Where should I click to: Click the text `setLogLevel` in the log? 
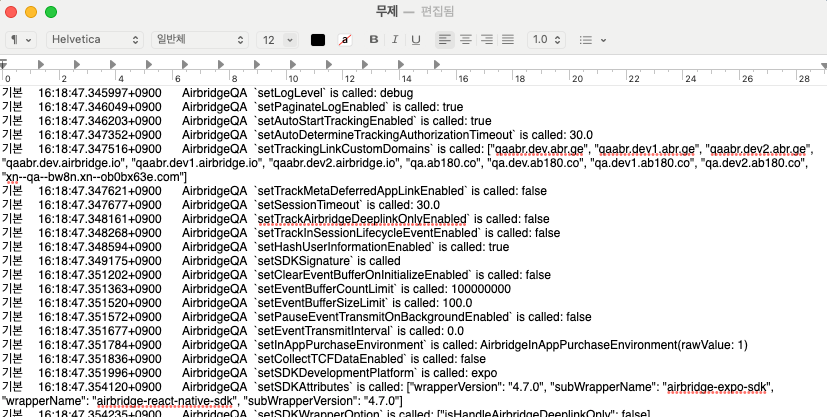[290, 93]
